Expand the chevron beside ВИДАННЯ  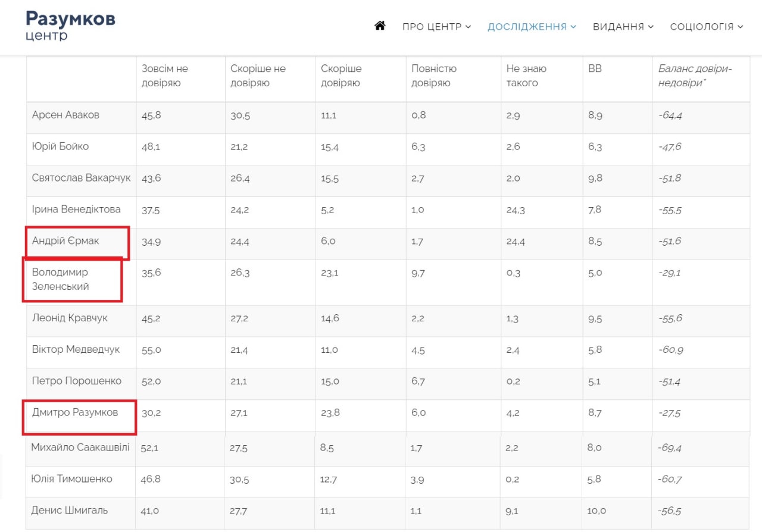point(651,27)
